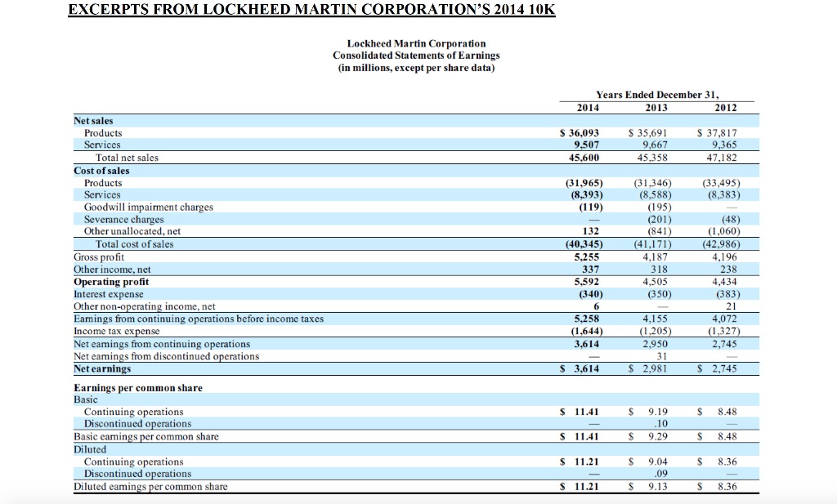Click the Years Ended December 31 header
The height and width of the screenshot is (504, 837).
pos(658,94)
